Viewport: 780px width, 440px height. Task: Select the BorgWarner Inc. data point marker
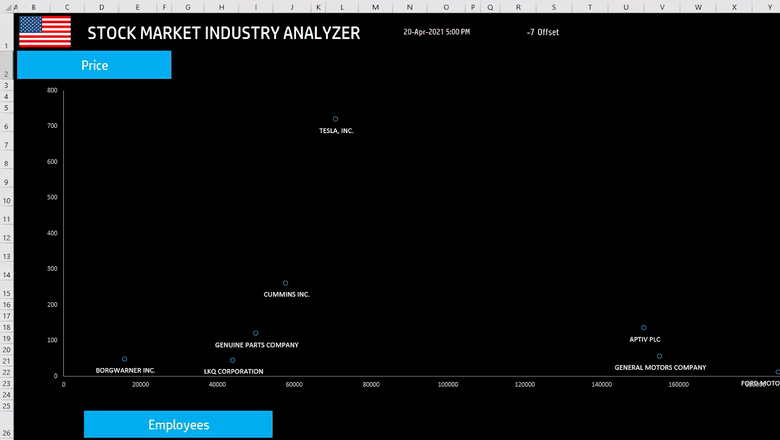124,359
